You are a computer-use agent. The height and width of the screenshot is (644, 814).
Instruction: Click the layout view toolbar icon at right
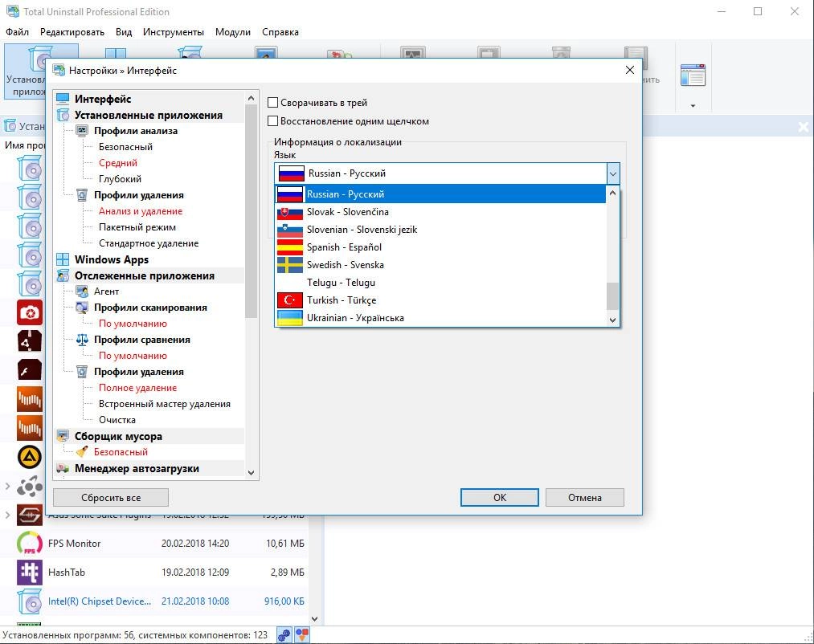693,75
